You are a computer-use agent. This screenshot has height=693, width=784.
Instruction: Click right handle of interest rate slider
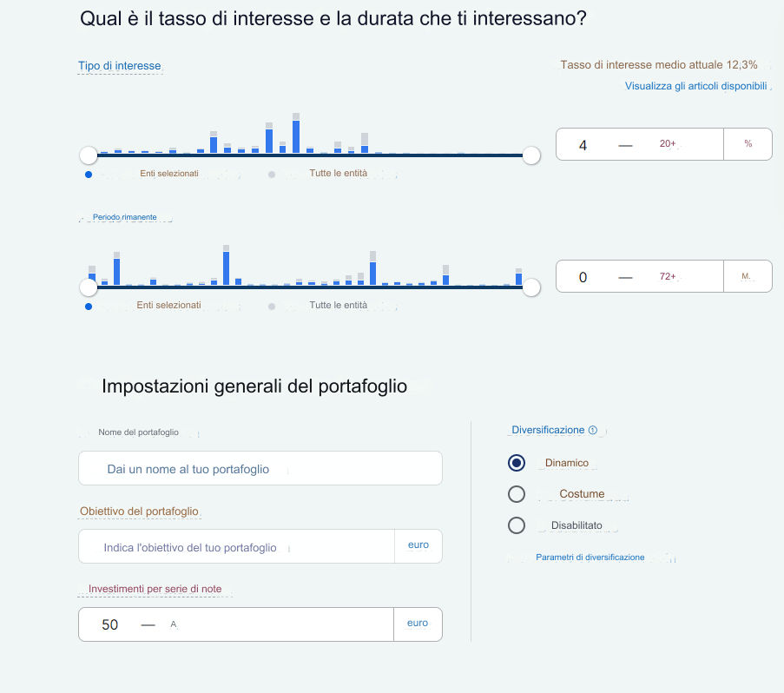tap(531, 155)
